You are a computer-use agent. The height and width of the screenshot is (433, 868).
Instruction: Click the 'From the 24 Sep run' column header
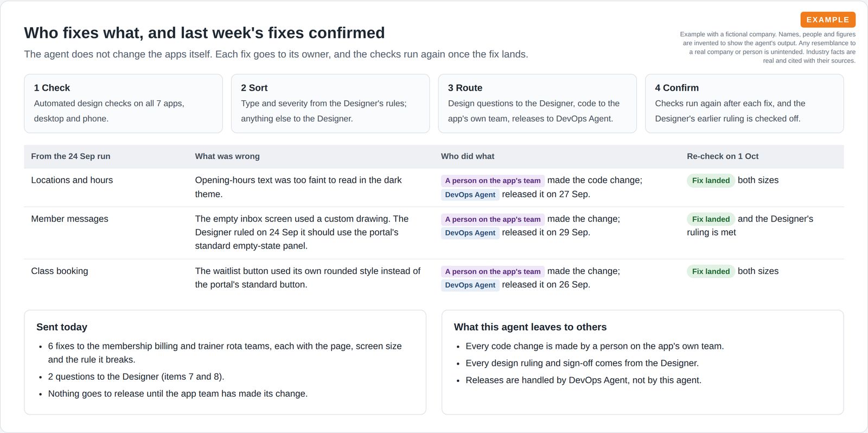coord(71,156)
